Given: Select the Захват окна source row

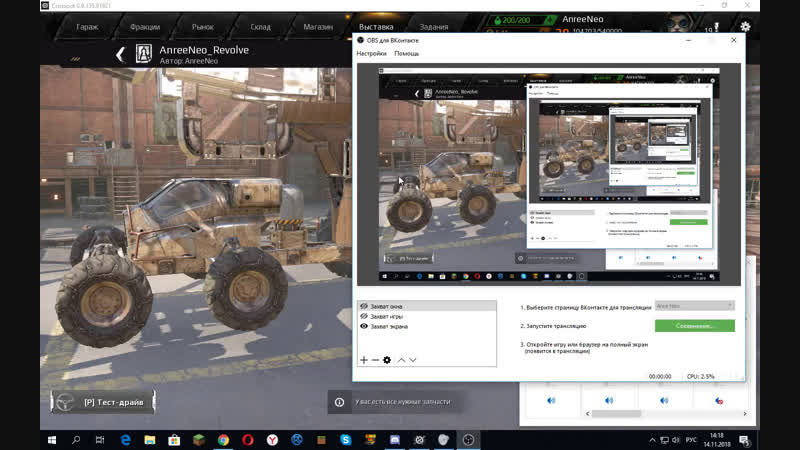Looking at the screenshot, I should tap(427, 306).
